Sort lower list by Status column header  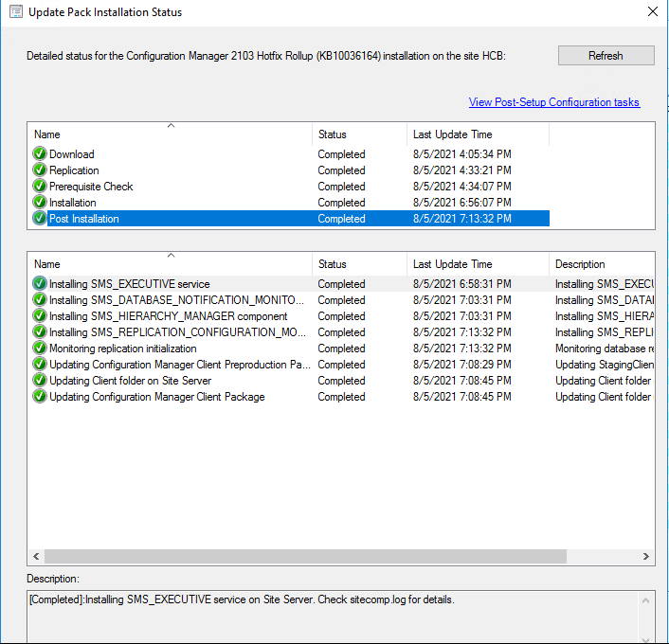pyautogui.click(x=360, y=264)
